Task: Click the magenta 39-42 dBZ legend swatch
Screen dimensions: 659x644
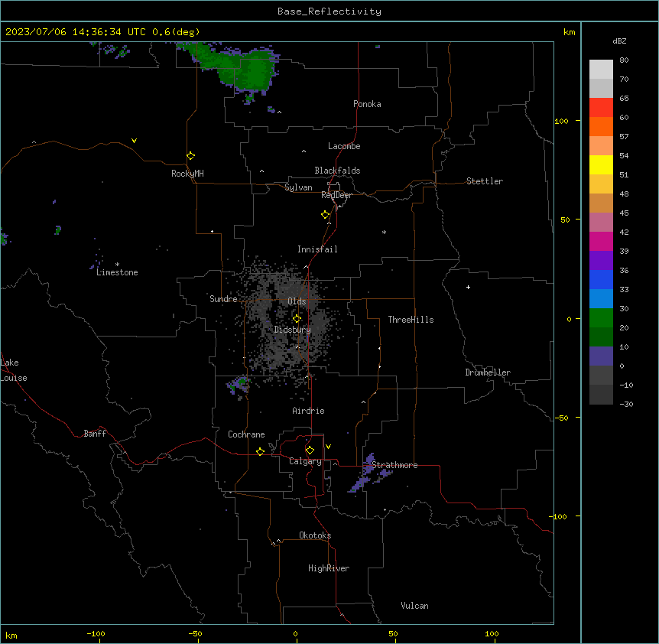Action: [x=601, y=241]
